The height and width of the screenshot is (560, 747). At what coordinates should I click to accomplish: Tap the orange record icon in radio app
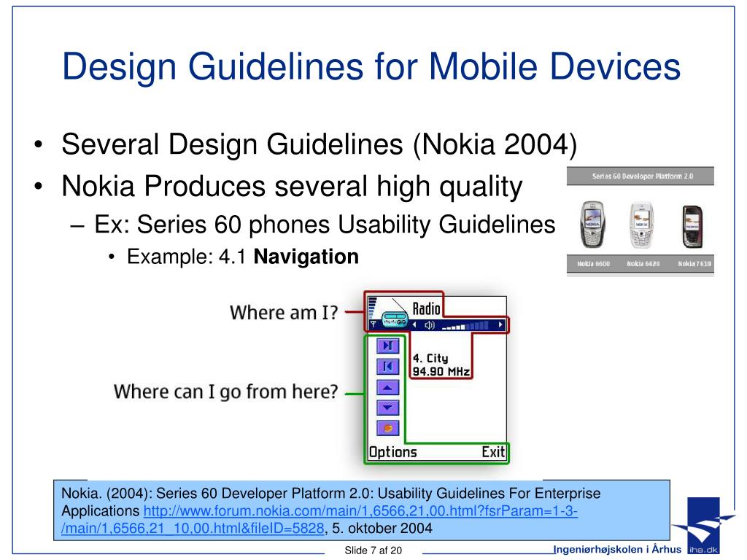[x=388, y=428]
